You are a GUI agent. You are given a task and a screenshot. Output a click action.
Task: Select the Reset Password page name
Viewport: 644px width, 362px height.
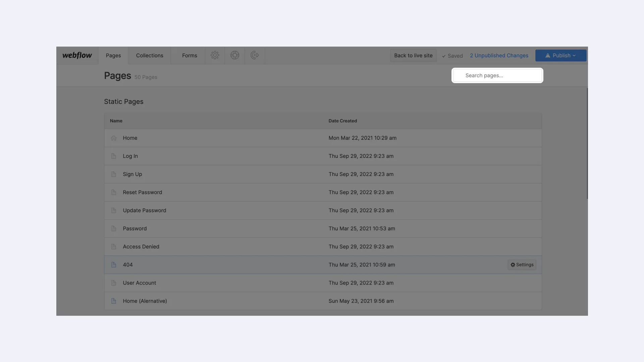(143, 192)
